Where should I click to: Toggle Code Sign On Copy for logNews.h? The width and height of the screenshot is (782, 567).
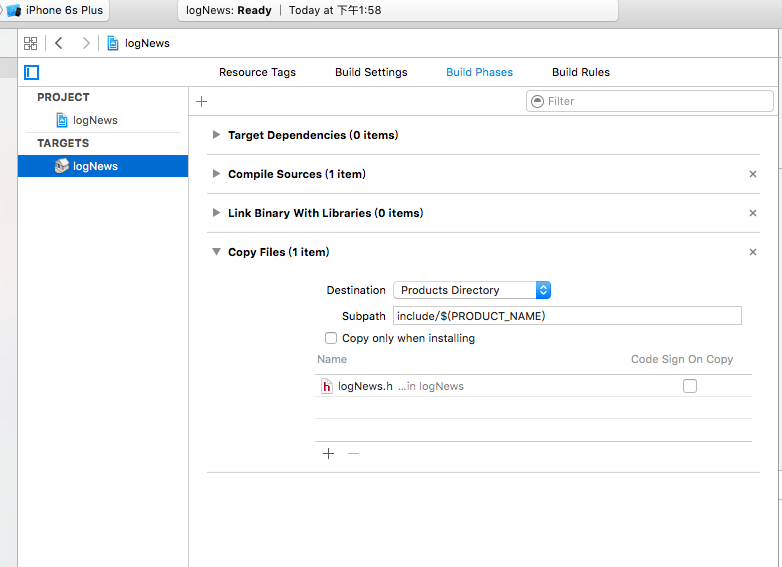pyautogui.click(x=690, y=386)
